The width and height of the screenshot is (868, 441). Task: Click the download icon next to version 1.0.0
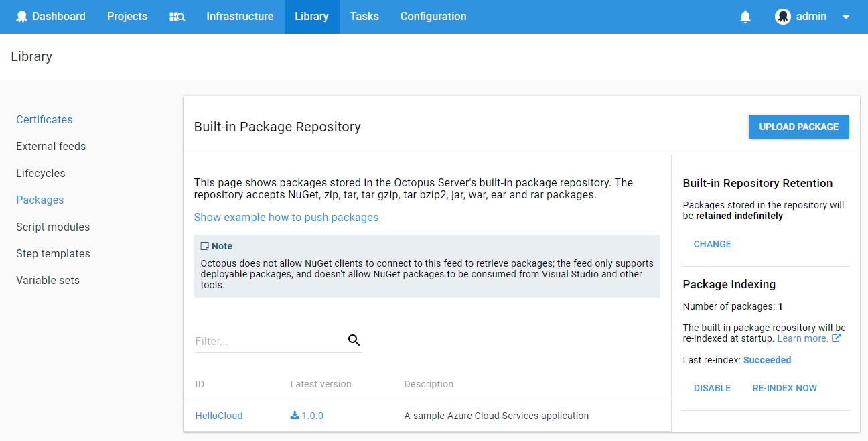(293, 415)
